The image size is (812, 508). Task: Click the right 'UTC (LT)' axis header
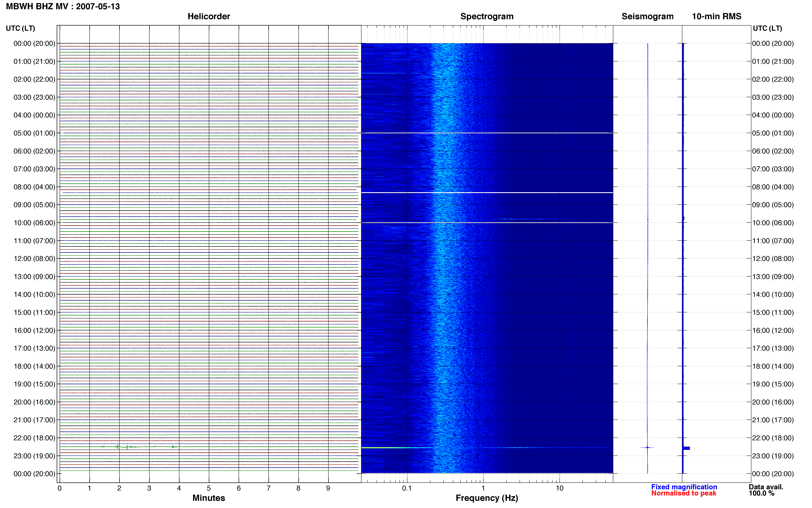pos(767,28)
